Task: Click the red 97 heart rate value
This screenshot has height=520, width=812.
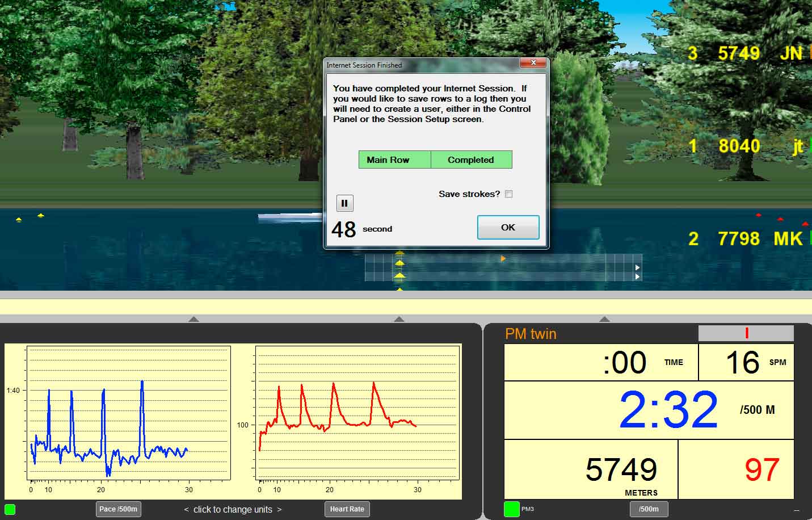Action: click(762, 470)
